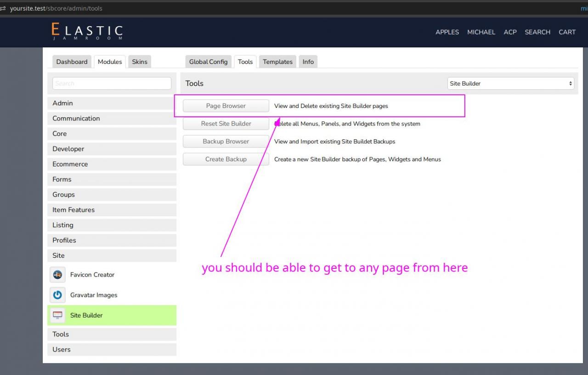Image resolution: width=588 pixels, height=375 pixels.
Task: Open the Backup Browser tool
Action: [226, 142]
